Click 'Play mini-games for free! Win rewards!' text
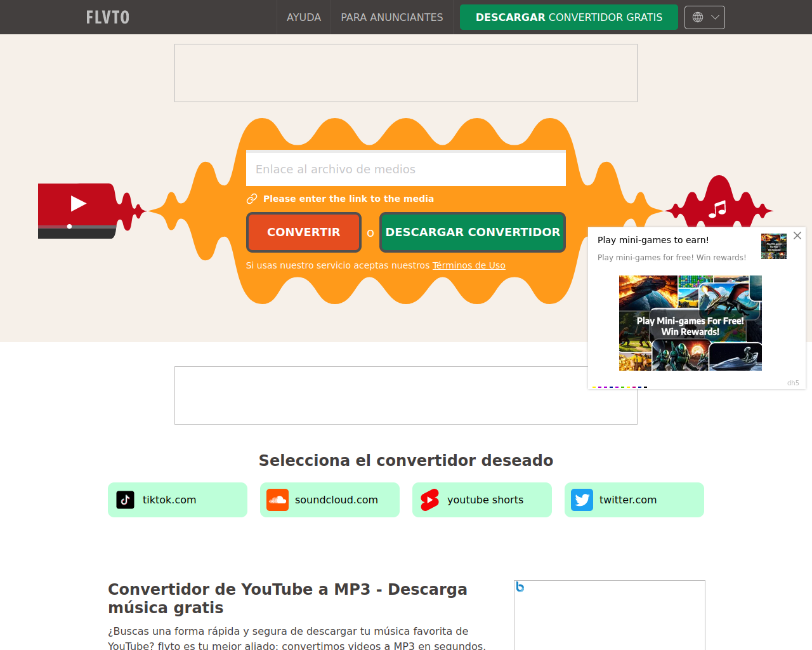The height and width of the screenshot is (650, 812). pyautogui.click(x=672, y=258)
